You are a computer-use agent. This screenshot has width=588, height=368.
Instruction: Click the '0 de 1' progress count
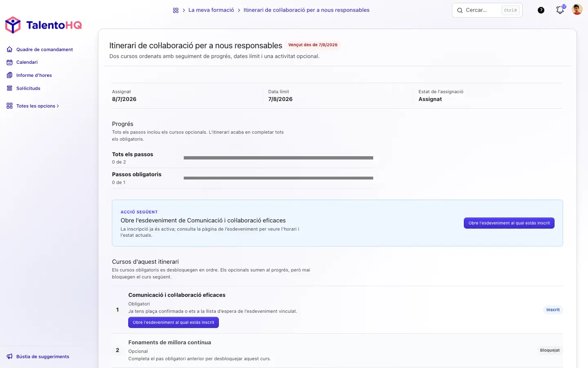click(118, 183)
